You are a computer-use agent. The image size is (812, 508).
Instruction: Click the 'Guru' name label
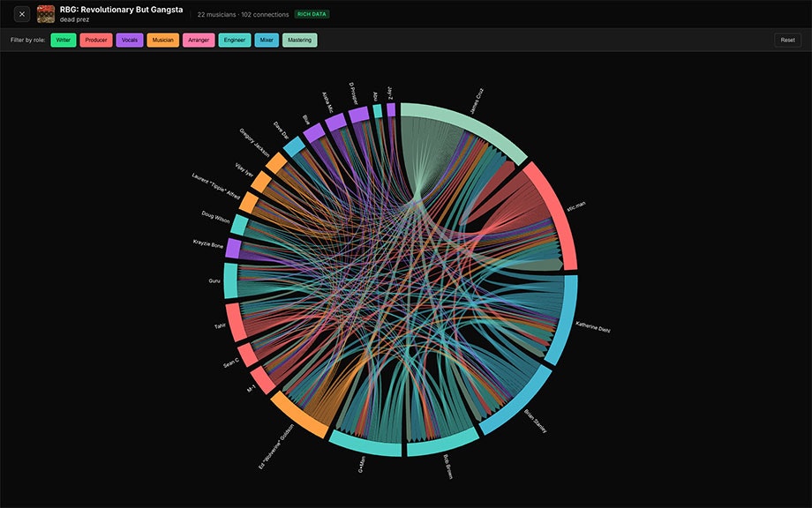pyautogui.click(x=214, y=281)
